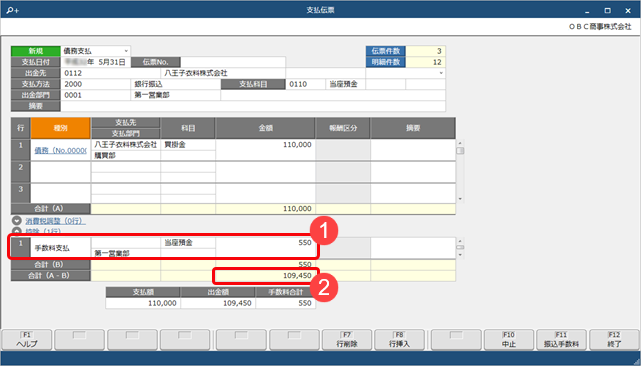
Task: Click the F12 終了 button
Action: 614,340
